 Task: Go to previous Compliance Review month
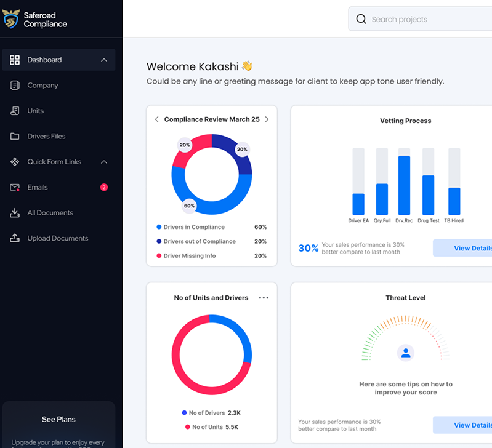156,119
